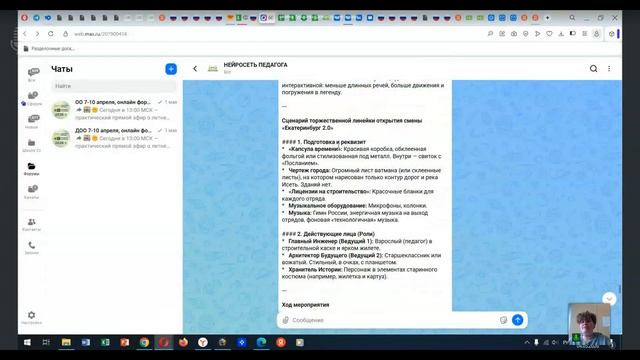
Task: Click the heart favorites icon in toolbar
Action: point(549,34)
